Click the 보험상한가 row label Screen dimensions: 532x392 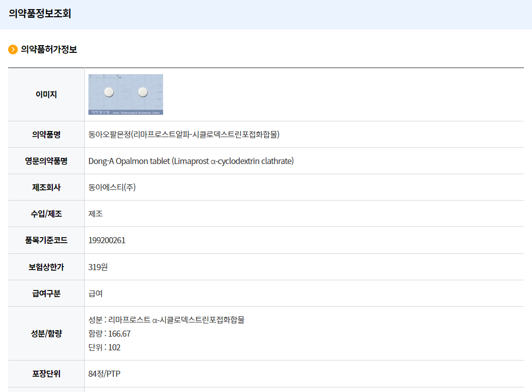46,267
